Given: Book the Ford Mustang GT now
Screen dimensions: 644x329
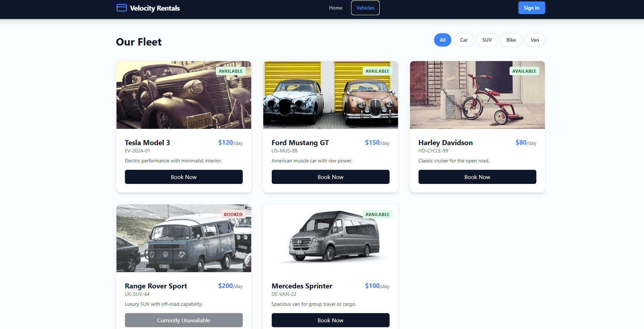Looking at the screenshot, I should (331, 177).
